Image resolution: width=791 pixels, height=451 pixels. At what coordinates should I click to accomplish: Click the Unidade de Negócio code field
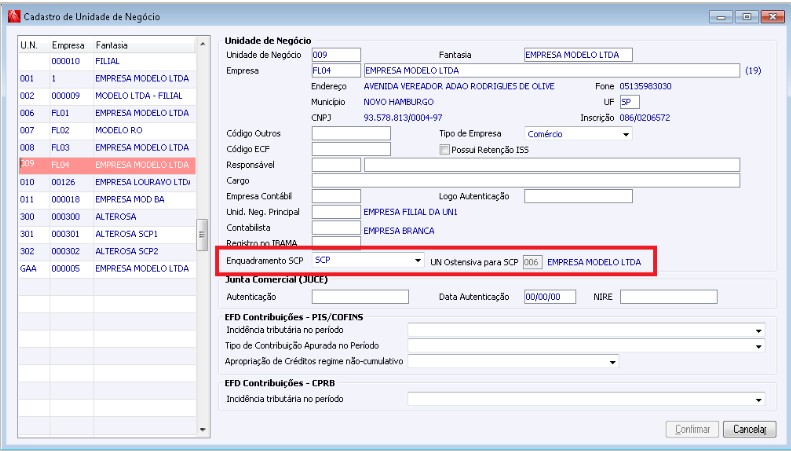point(336,55)
